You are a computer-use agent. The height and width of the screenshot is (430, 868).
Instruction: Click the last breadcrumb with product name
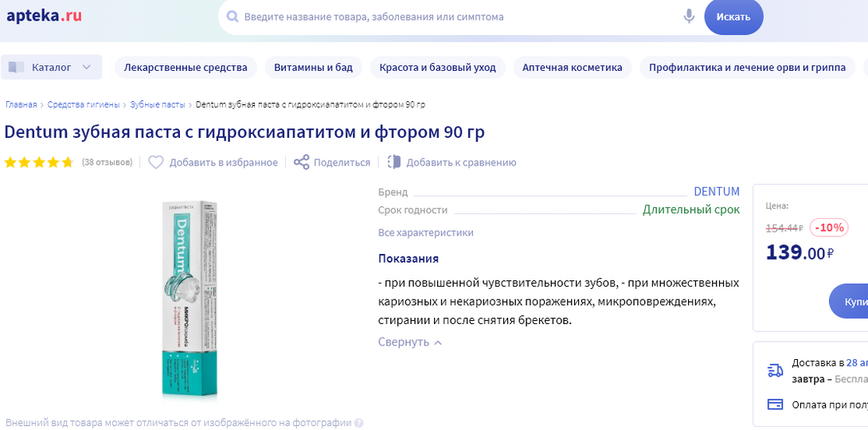point(311,104)
